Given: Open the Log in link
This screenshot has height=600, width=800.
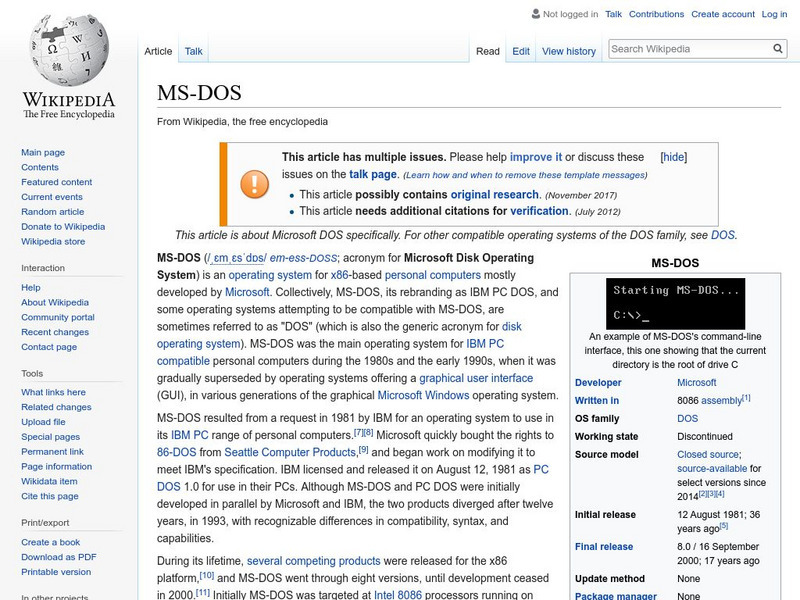Looking at the screenshot, I should [774, 15].
